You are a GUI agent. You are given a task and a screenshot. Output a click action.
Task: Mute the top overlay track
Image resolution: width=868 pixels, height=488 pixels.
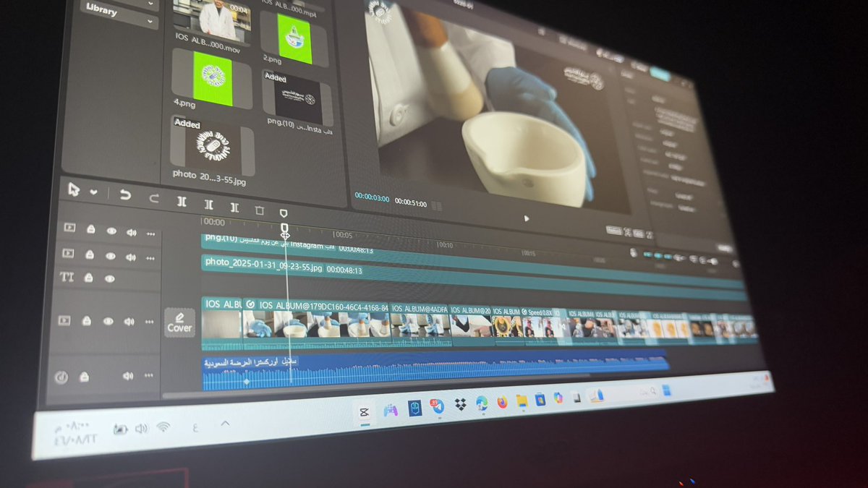(132, 233)
